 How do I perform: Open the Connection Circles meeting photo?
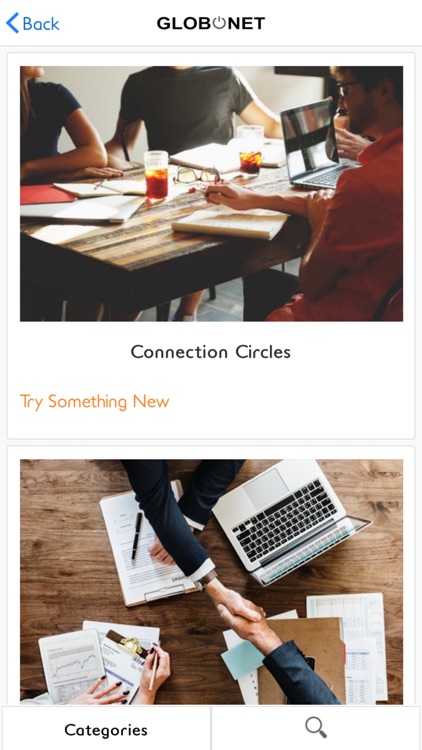pos(211,193)
